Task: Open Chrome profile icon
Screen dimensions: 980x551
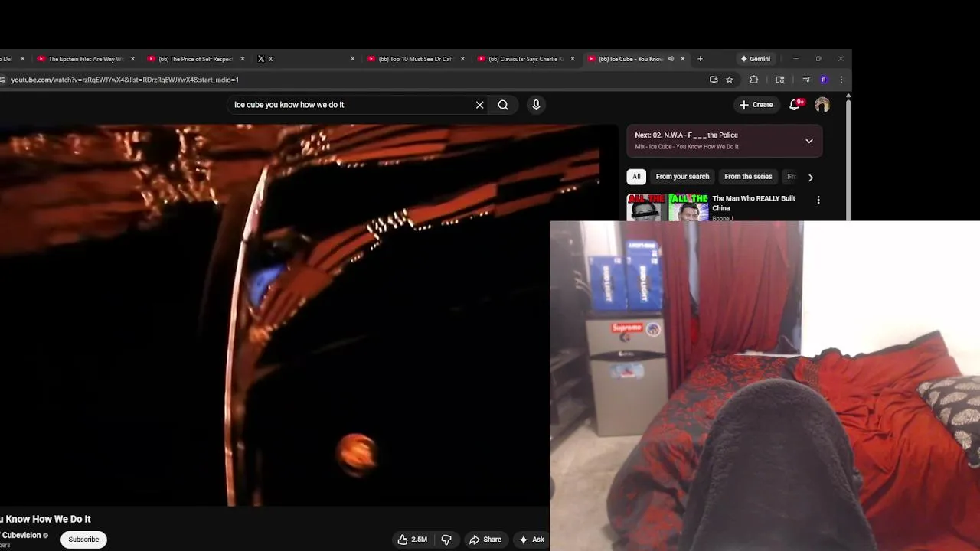Action: (824, 80)
